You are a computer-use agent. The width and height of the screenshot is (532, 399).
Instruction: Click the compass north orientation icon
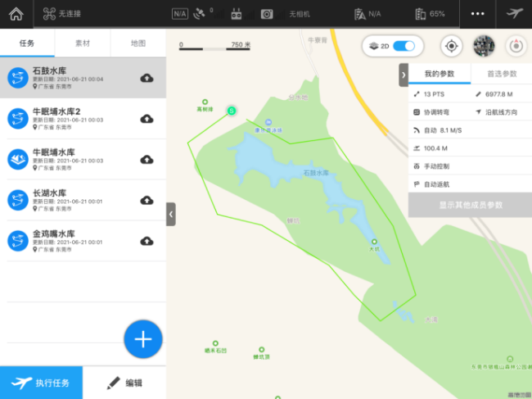[516, 45]
